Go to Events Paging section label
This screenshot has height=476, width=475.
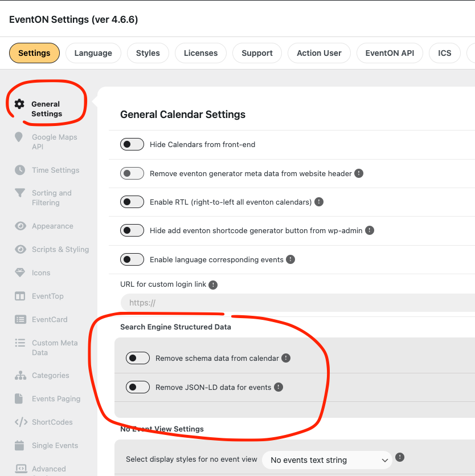click(x=56, y=398)
